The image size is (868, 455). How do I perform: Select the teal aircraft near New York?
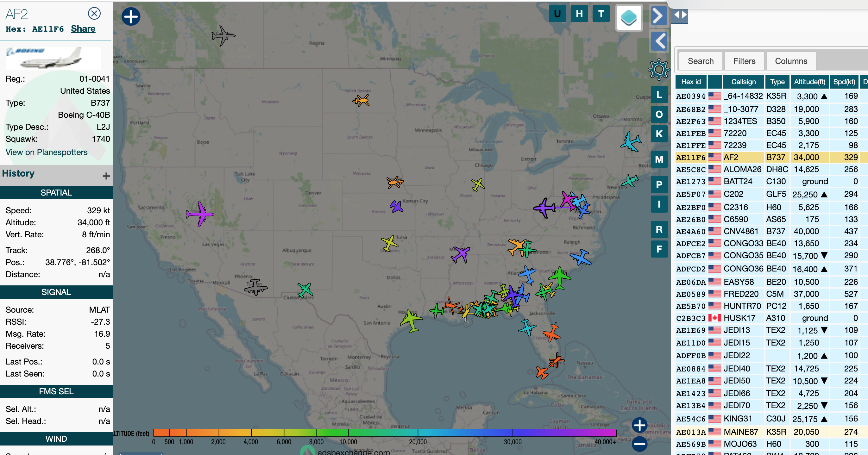pos(630,181)
